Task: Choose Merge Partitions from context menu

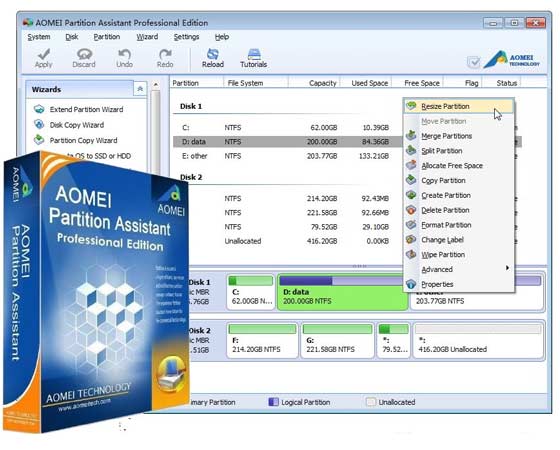Action: coord(459,136)
